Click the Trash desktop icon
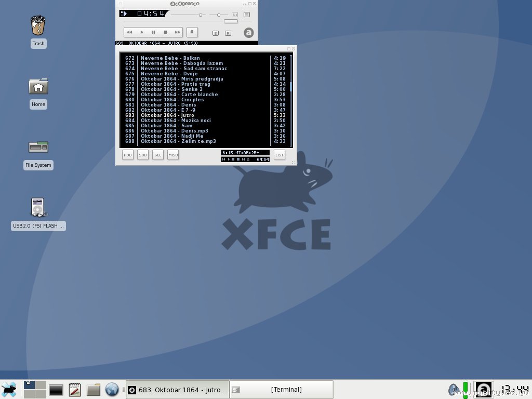 38,25
